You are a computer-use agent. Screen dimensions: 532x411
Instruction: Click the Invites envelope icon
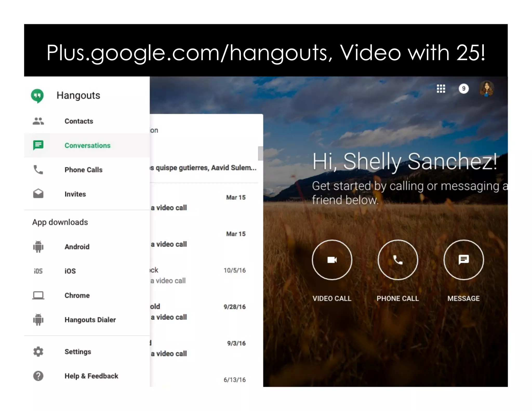coord(38,194)
